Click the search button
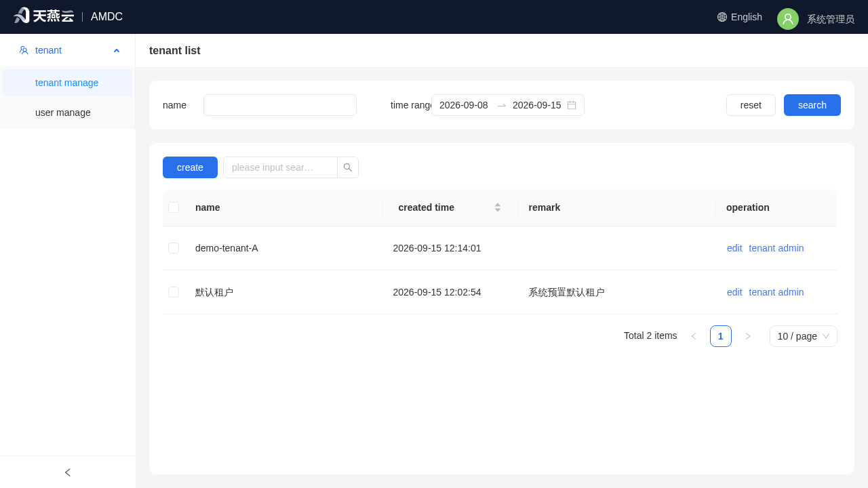This screenshot has width=868, height=488. tap(812, 105)
